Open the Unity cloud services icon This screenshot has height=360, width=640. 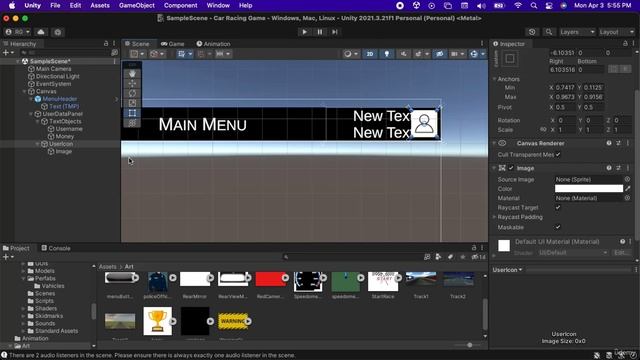pyautogui.click(x=41, y=32)
